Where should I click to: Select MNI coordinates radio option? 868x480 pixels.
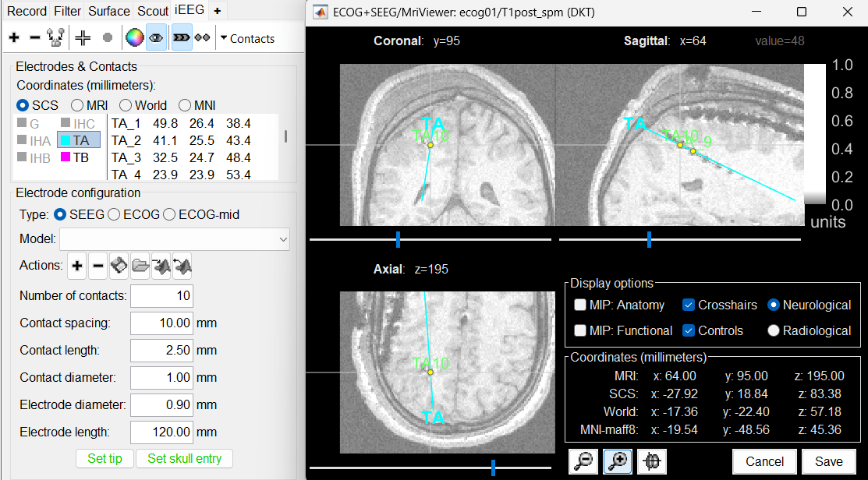point(186,105)
